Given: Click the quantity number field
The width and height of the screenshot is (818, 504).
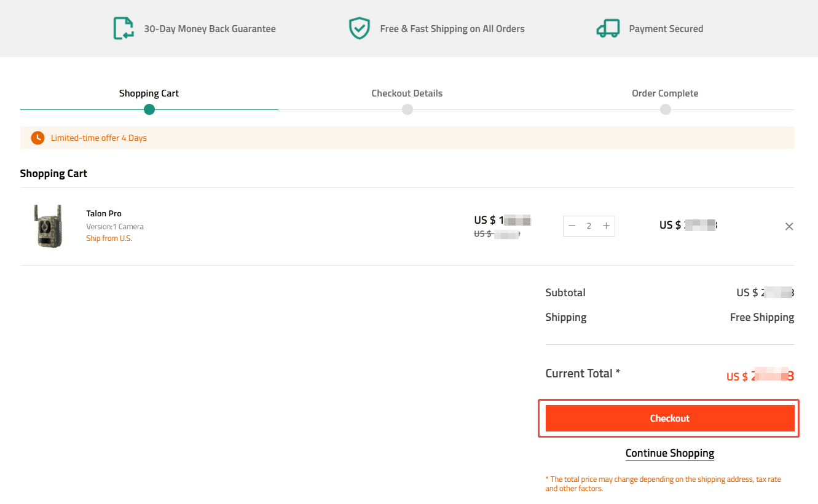Looking at the screenshot, I should pos(589,226).
